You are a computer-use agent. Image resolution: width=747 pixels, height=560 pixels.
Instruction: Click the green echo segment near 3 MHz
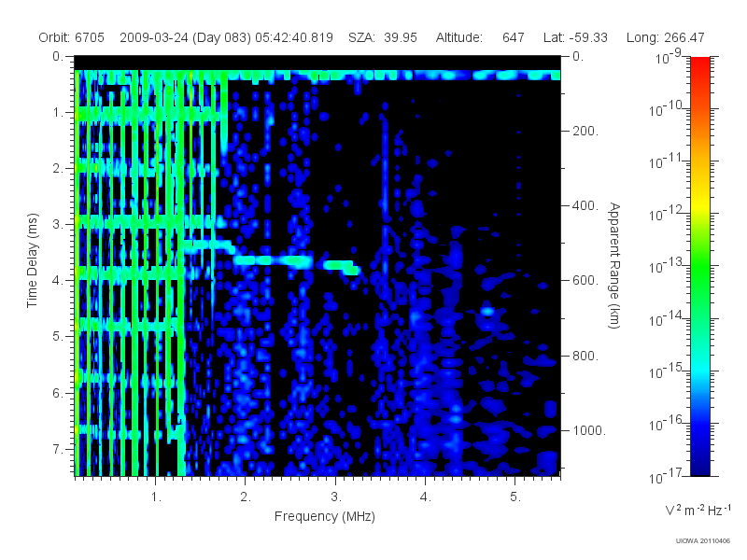342,267
